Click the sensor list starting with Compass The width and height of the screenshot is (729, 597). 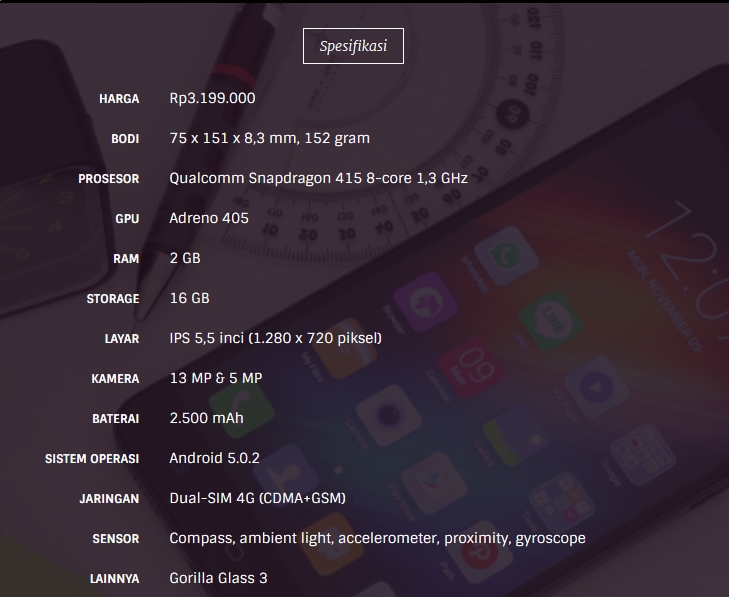378,538
